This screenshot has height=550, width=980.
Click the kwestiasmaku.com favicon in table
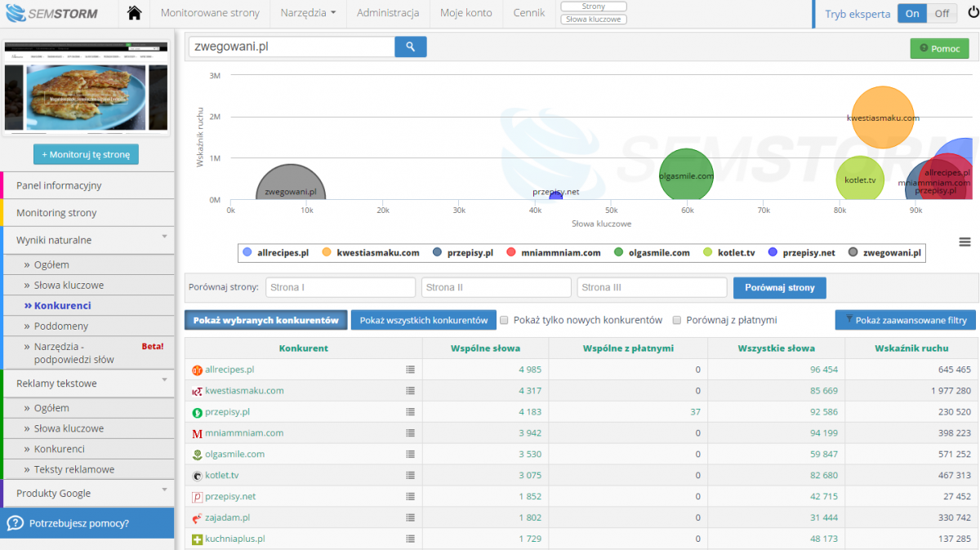[x=197, y=391]
